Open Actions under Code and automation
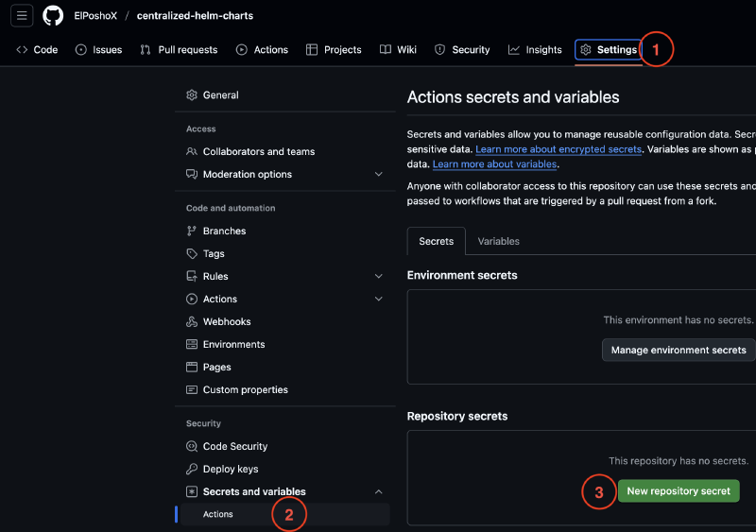Image resolution: width=756 pixels, height=532 pixels. (285, 299)
